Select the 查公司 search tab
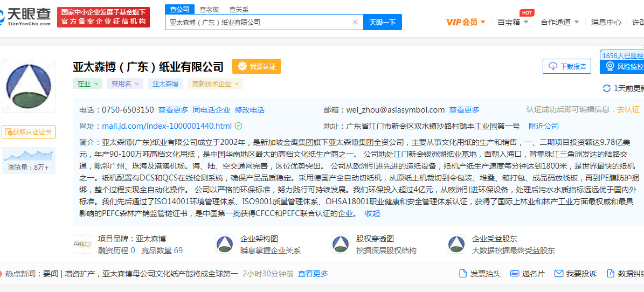This screenshot has width=644, height=292. click(180, 10)
